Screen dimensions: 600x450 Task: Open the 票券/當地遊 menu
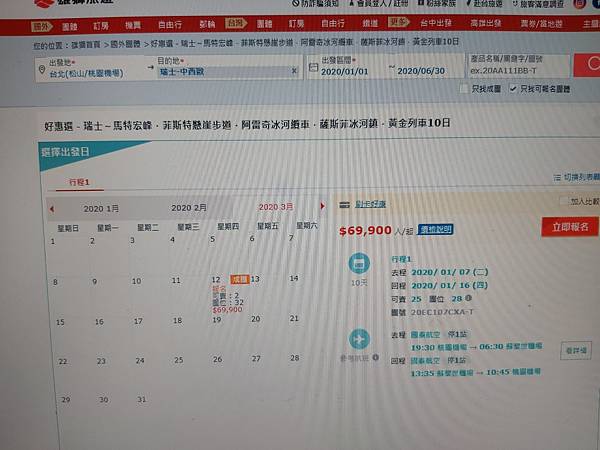click(541, 24)
